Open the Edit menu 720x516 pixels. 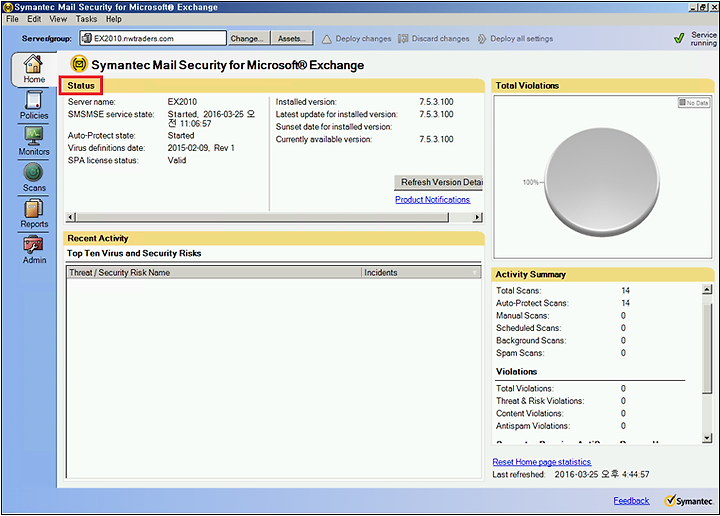tap(34, 19)
